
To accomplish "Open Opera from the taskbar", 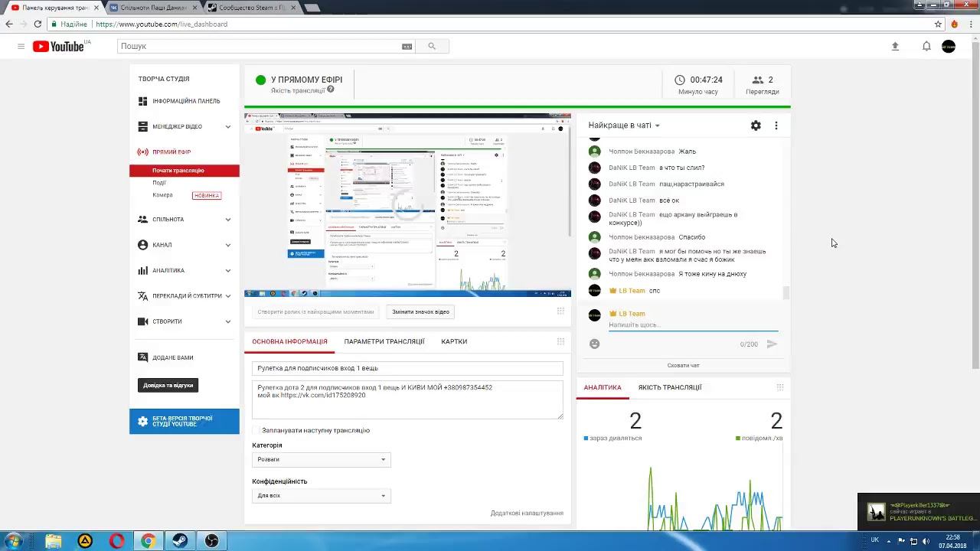I will pyautogui.click(x=116, y=541).
